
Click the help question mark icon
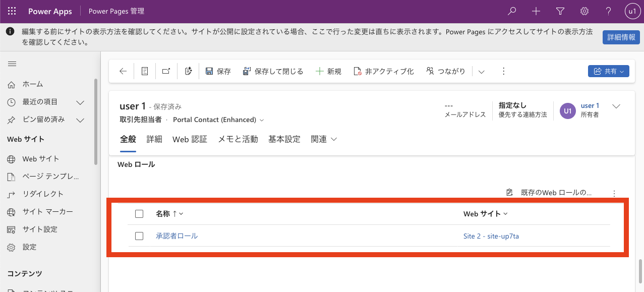pos(609,11)
